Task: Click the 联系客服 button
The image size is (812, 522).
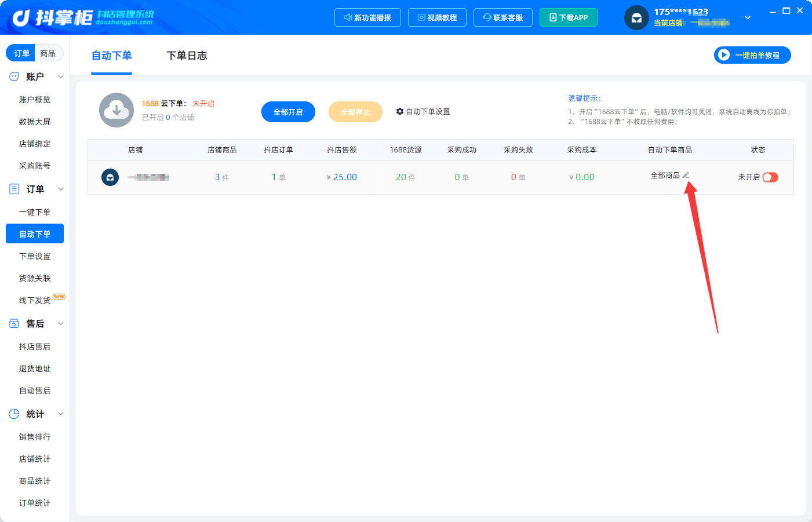Action: click(503, 17)
